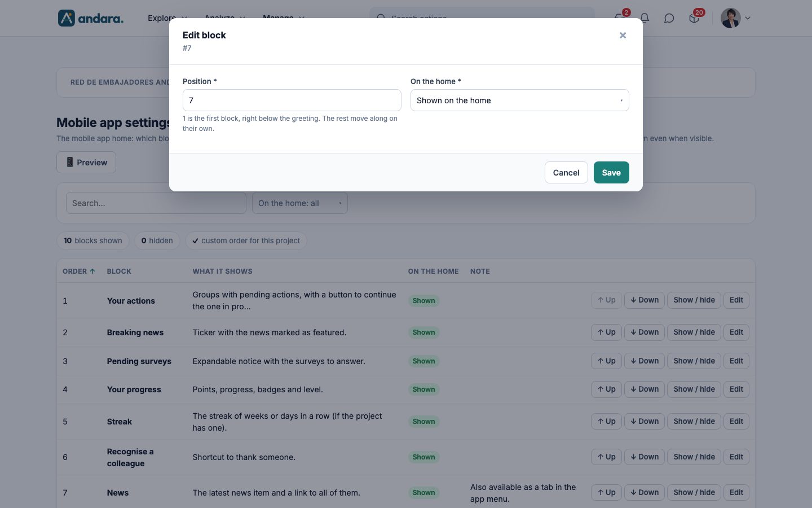Viewport: 812px width, 508px height.
Task: Edit the Streak block
Action: (x=736, y=422)
